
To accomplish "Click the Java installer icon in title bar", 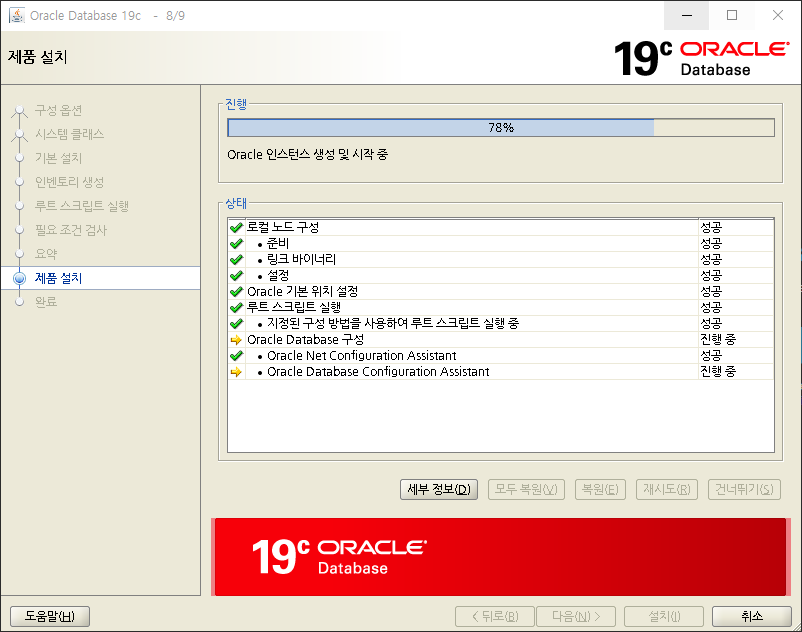I will 16,15.
